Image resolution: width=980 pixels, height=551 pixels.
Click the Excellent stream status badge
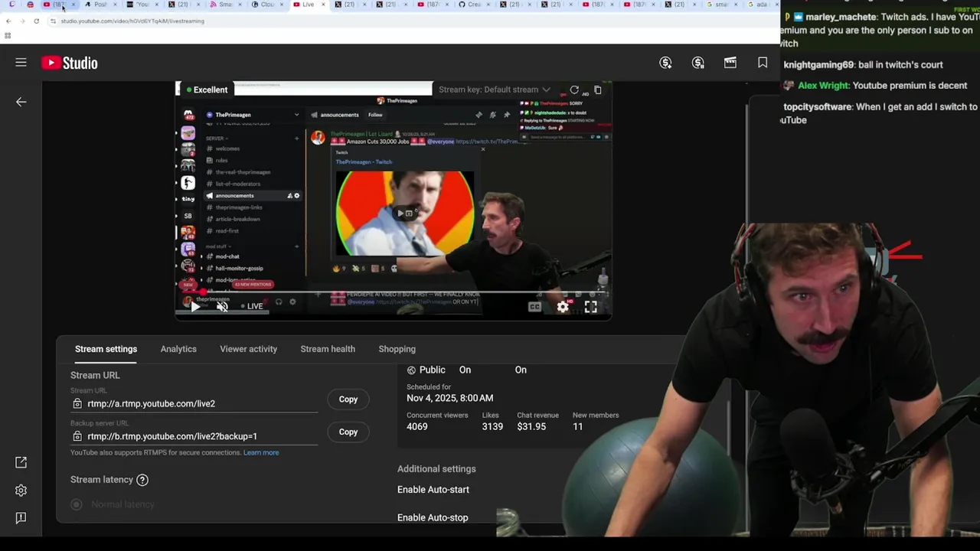click(205, 90)
